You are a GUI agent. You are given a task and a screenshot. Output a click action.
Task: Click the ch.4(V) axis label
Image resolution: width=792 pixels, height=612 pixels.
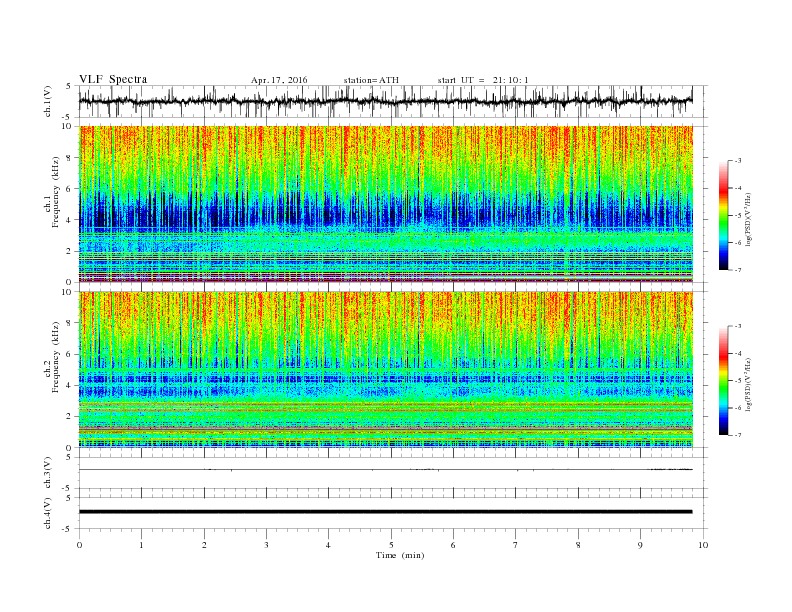(48, 513)
